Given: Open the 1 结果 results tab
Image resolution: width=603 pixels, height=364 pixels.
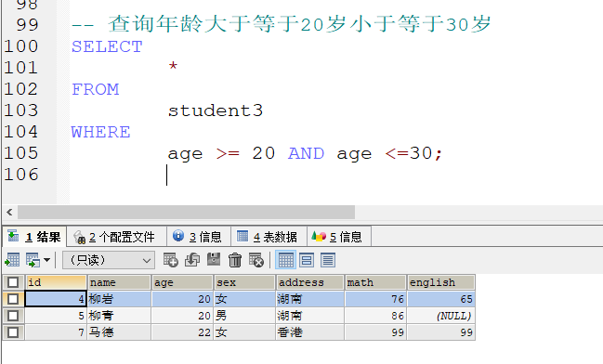Looking at the screenshot, I should 34,237.
